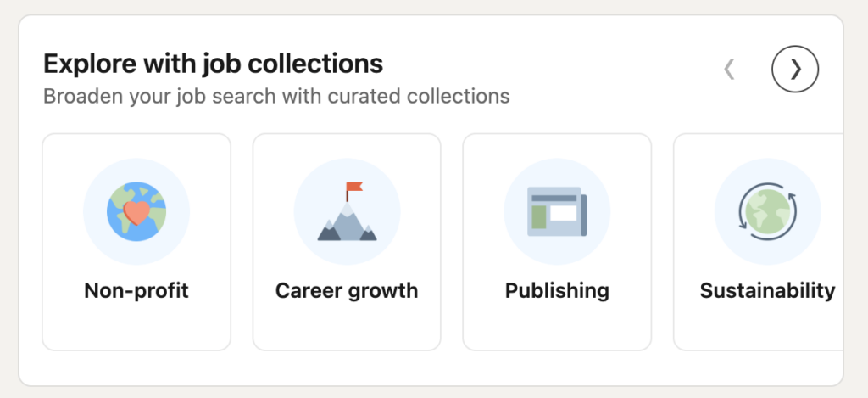This screenshot has height=398, width=868.
Task: Click the "Explore with job collections" heading
Action: (213, 63)
